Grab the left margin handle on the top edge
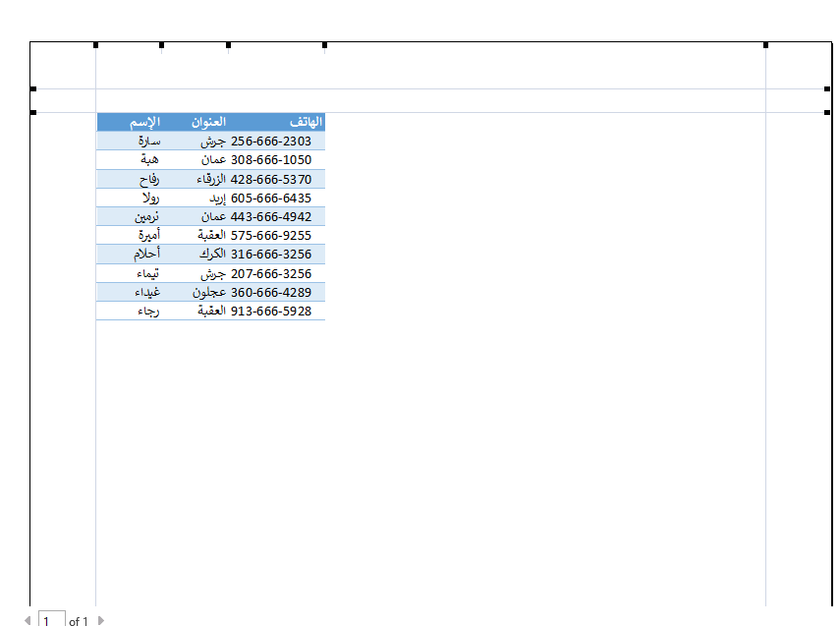 96,45
